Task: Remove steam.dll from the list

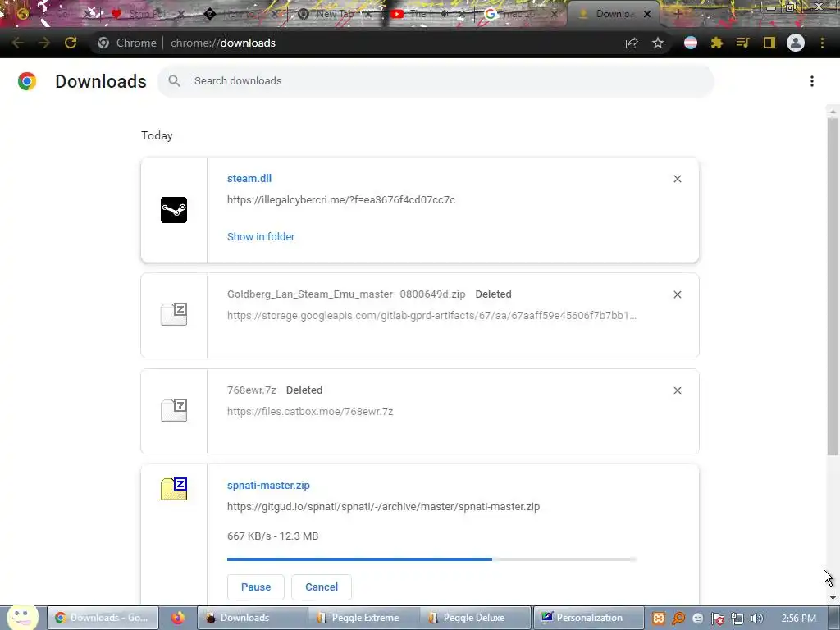Action: [x=677, y=179]
